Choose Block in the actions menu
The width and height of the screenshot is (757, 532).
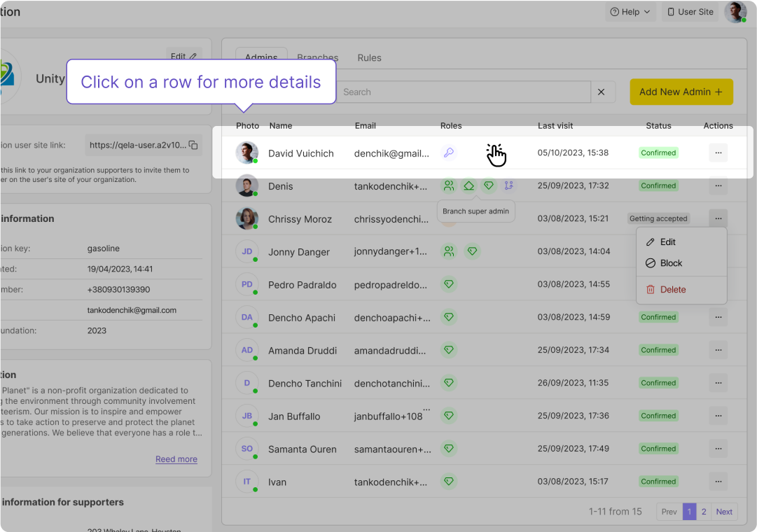tap(671, 263)
